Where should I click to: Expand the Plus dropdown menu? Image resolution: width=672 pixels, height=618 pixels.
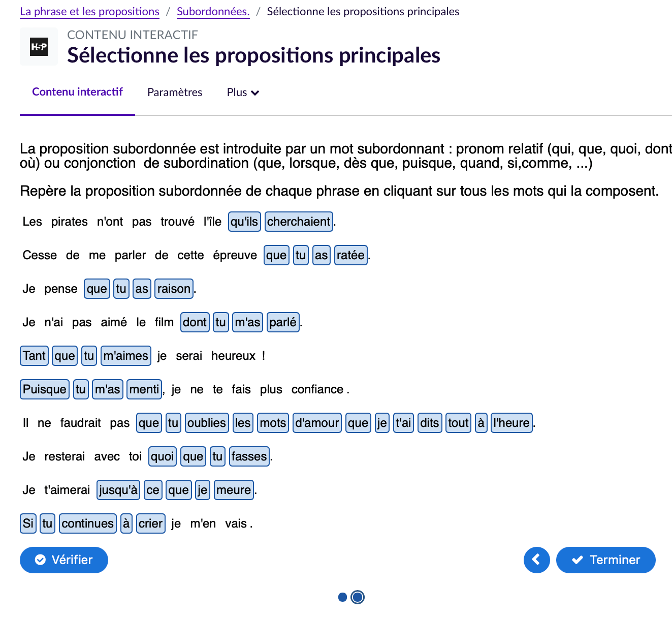pyautogui.click(x=243, y=92)
